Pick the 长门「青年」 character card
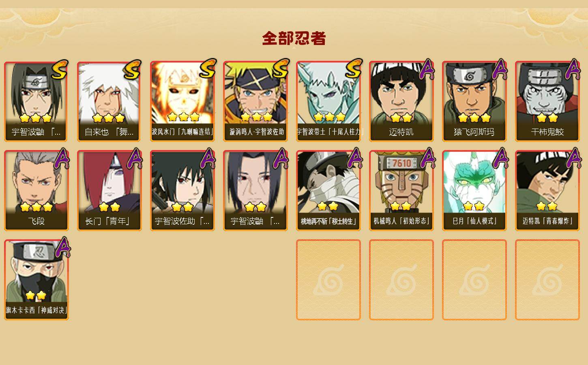This screenshot has height=365, width=588. pos(109,191)
